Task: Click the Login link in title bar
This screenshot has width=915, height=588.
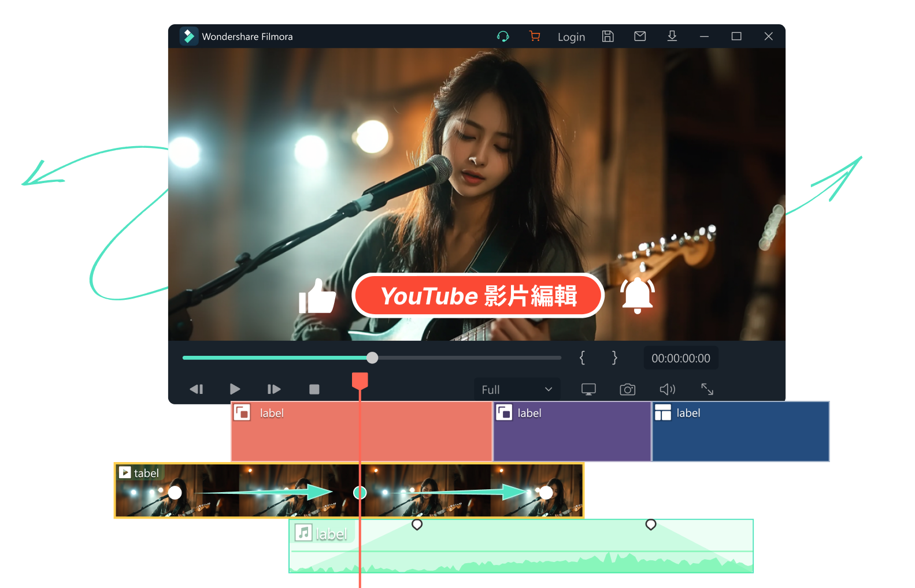Action: [x=571, y=37]
